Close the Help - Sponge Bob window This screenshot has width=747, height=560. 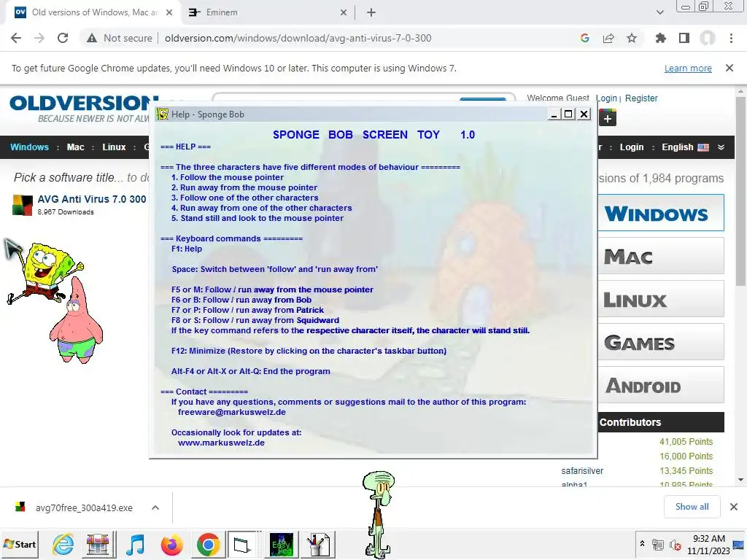584,114
